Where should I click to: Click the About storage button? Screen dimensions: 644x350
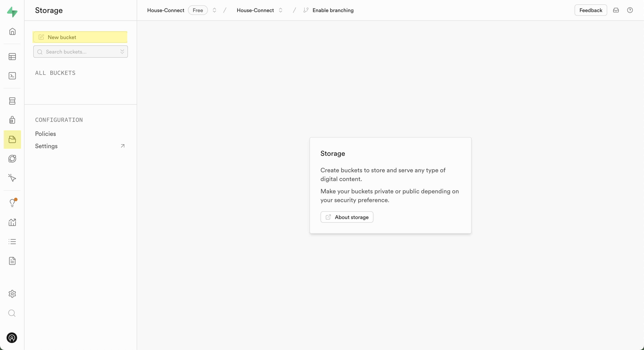point(347,217)
